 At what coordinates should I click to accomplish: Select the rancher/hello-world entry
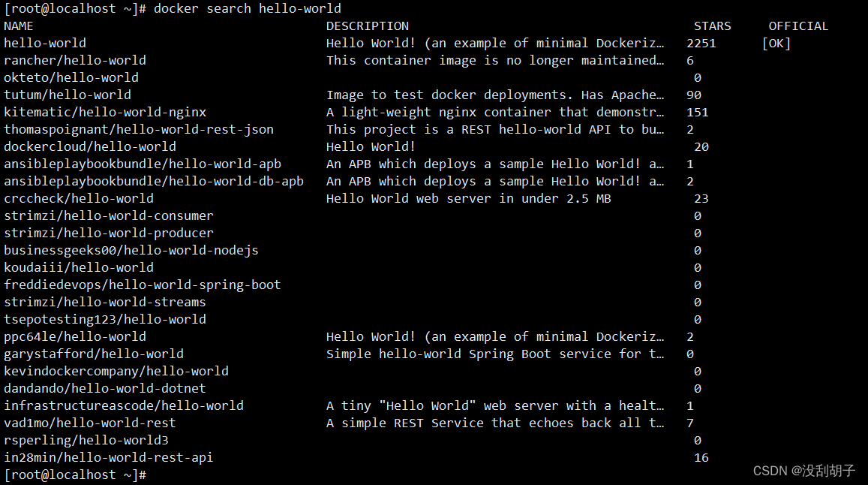[x=75, y=60]
